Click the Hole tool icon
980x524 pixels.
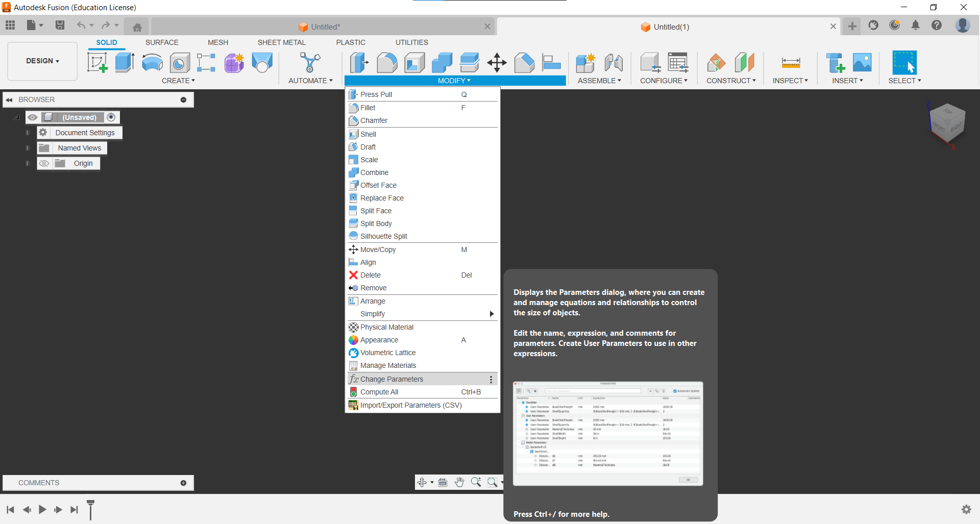[x=180, y=63]
